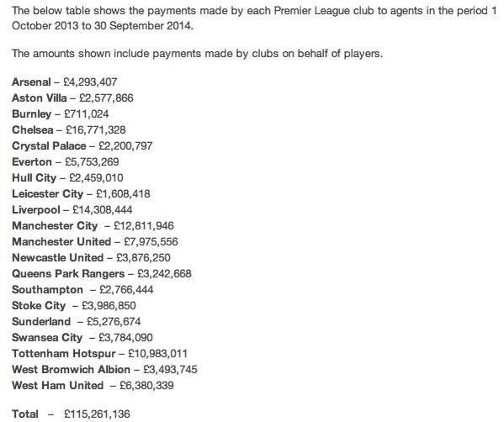Viewport: 504px width, 422px height.
Task: Click the Manchester City club name
Action: 55,226
